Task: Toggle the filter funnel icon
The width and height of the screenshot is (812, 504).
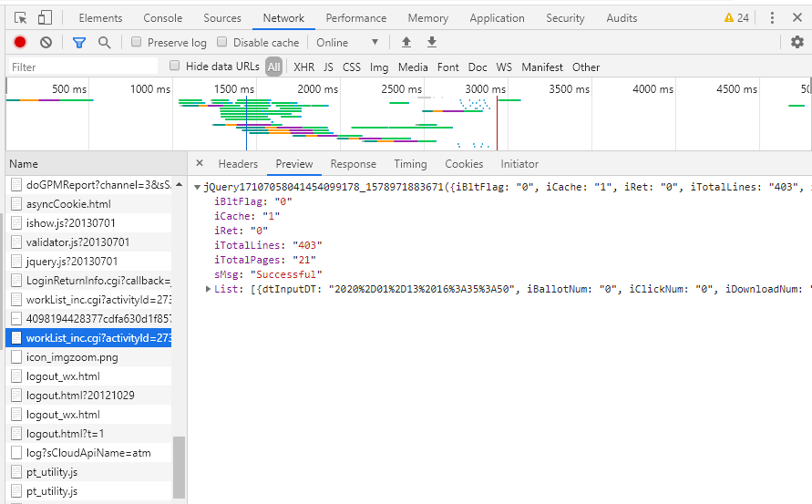Action: click(79, 43)
